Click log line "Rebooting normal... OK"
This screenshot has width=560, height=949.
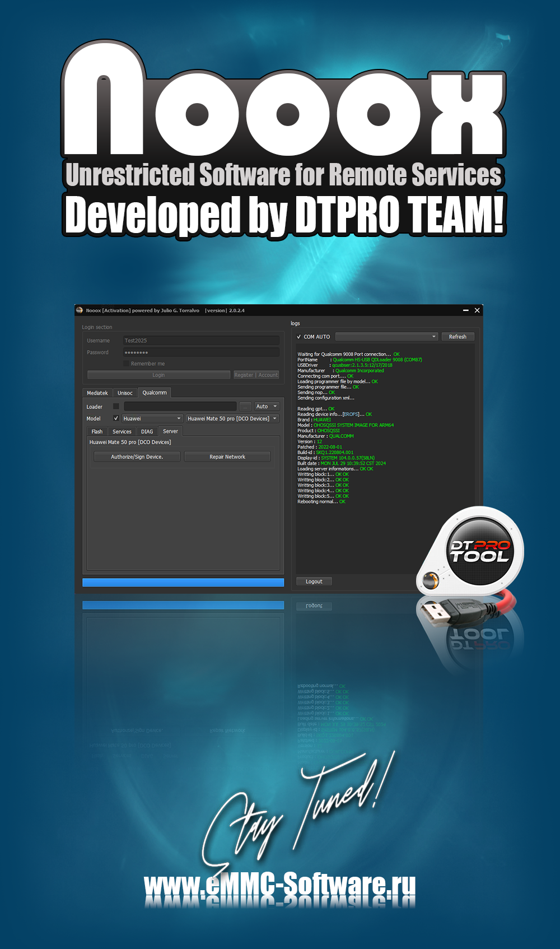(x=321, y=501)
